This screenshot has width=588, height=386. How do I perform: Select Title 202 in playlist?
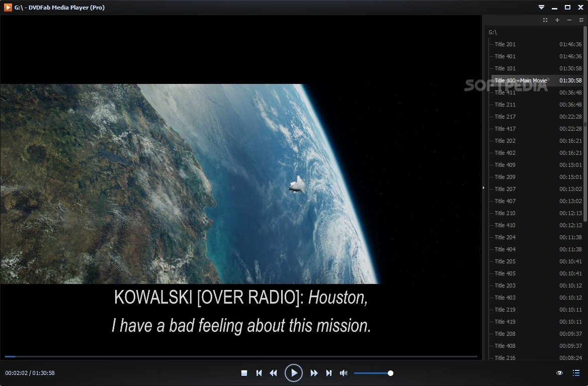pyautogui.click(x=537, y=141)
